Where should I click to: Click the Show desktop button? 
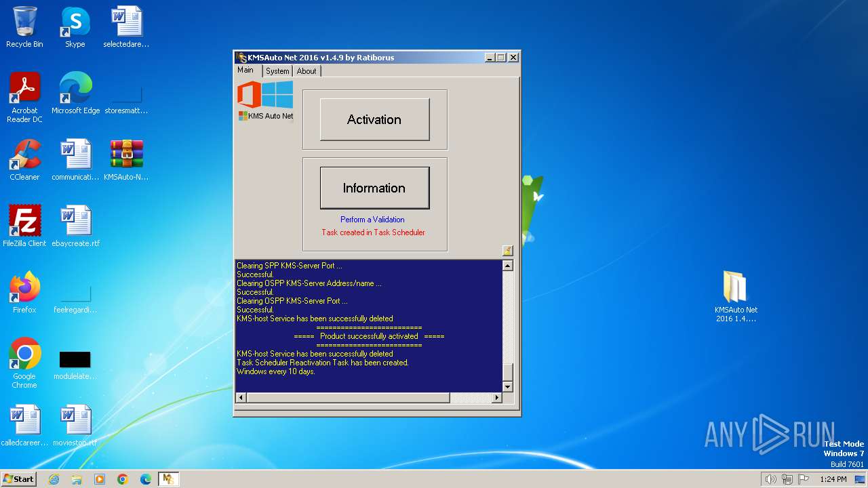pos(861,479)
